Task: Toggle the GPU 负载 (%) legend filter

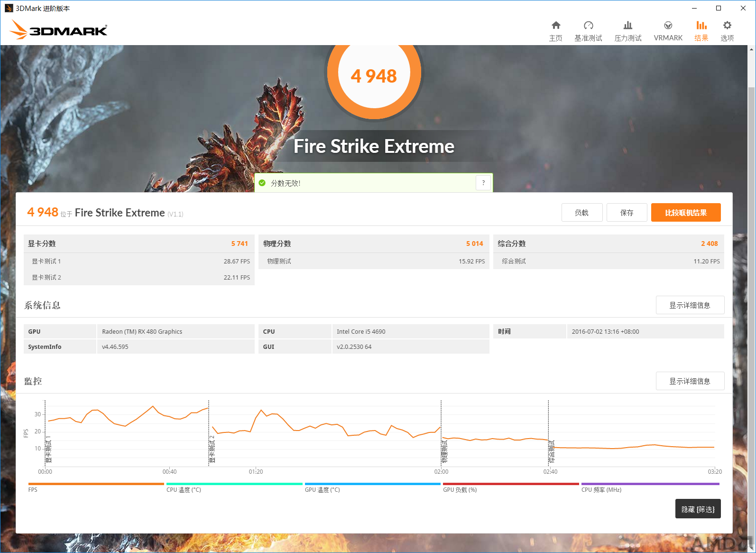Action: tap(511, 487)
